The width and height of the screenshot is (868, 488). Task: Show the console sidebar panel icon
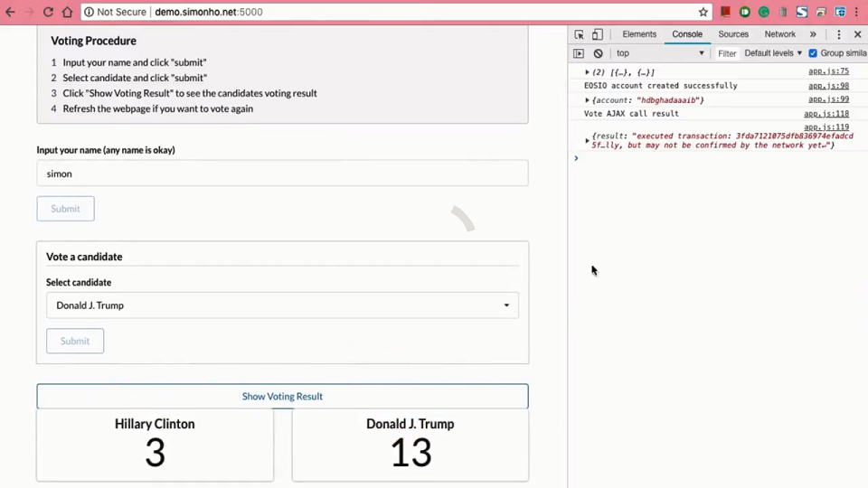579,53
